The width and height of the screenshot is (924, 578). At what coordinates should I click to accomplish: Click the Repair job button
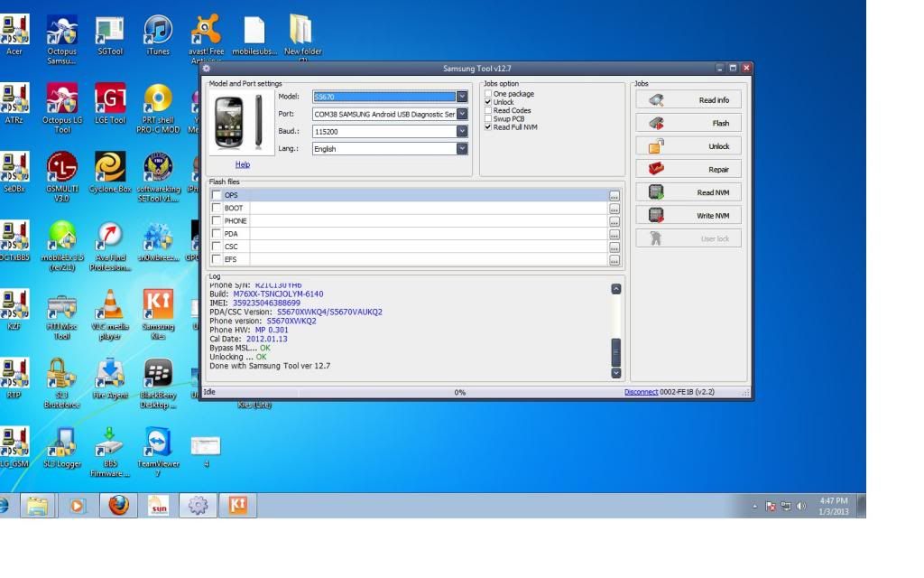coord(688,169)
